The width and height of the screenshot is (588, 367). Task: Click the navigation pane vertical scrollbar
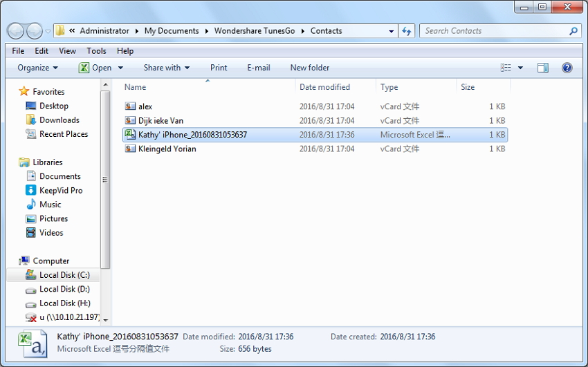click(105, 180)
